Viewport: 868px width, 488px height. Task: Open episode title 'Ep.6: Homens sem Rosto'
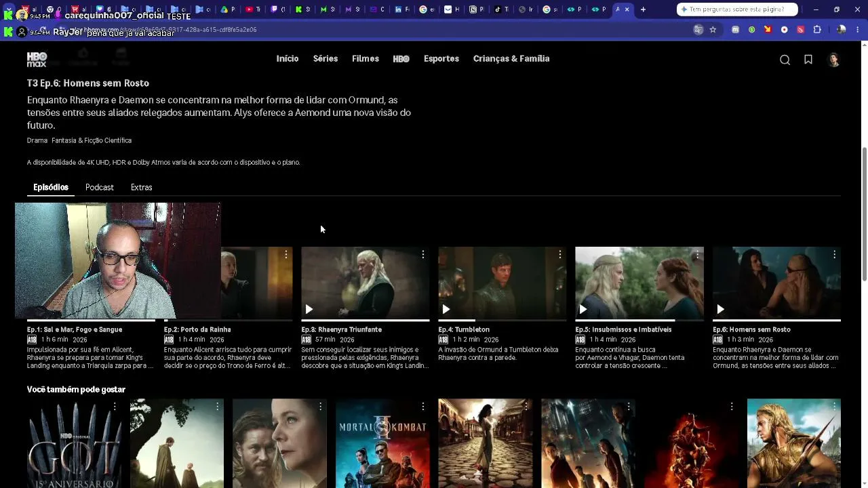tap(751, 329)
